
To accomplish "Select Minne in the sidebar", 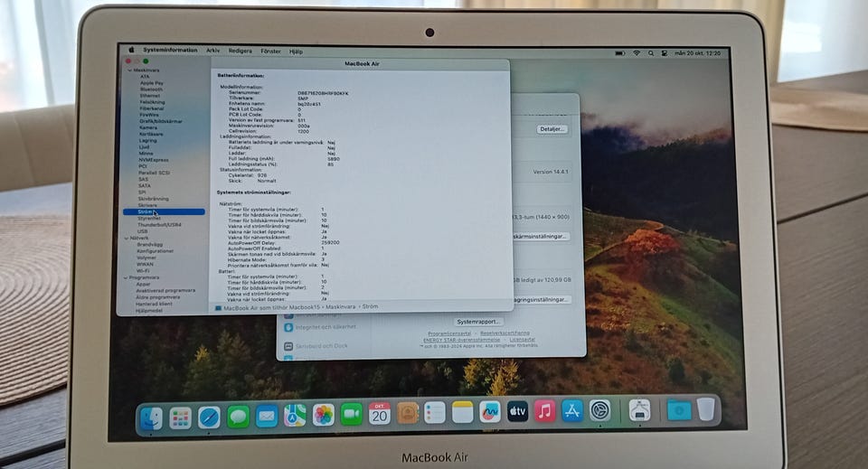I will coord(146,154).
